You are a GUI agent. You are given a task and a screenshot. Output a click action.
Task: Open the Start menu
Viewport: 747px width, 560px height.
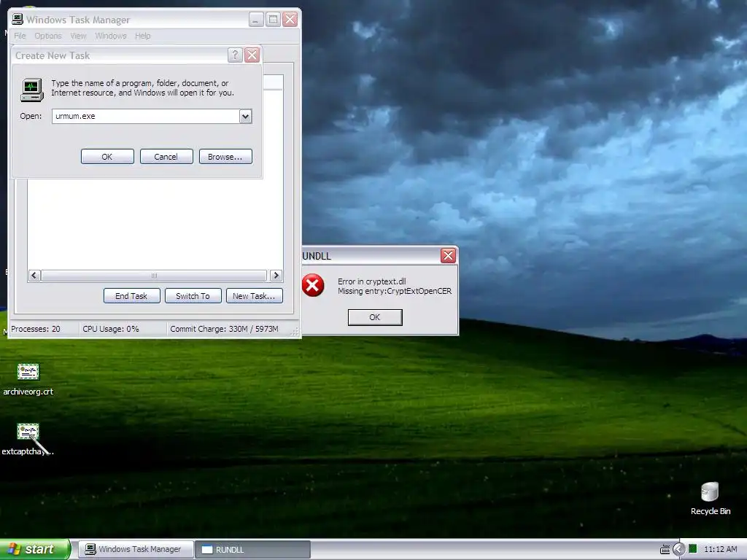point(35,549)
